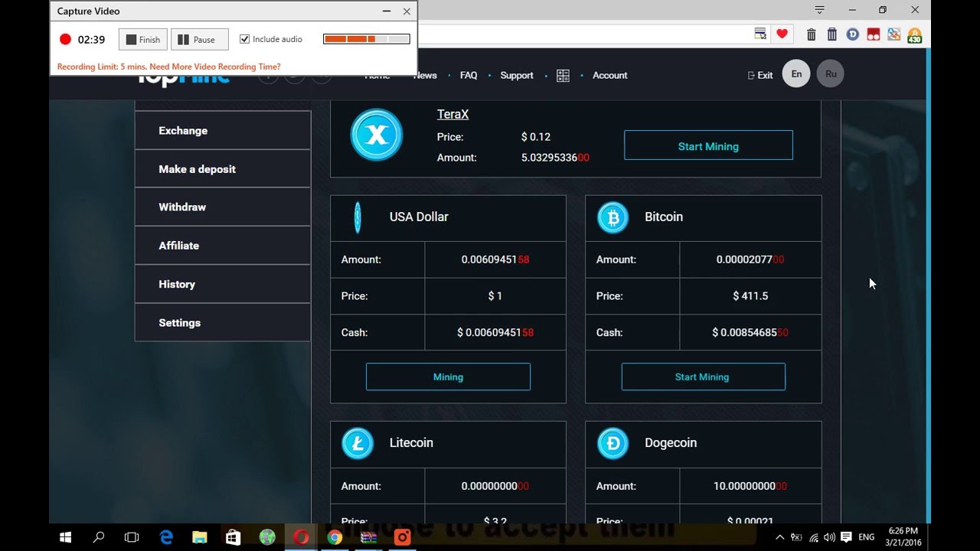Open File Explorer from taskbar
This screenshot has width=980, height=551.
pos(199,537)
